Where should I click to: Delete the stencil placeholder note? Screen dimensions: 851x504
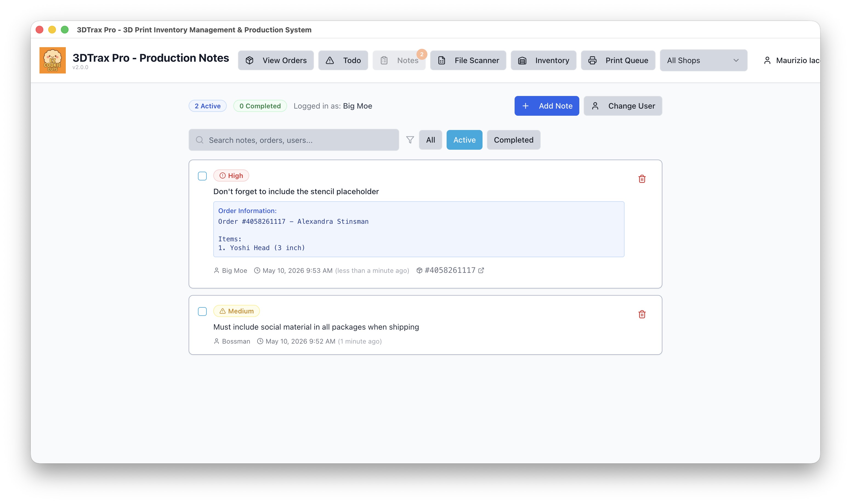point(642,179)
